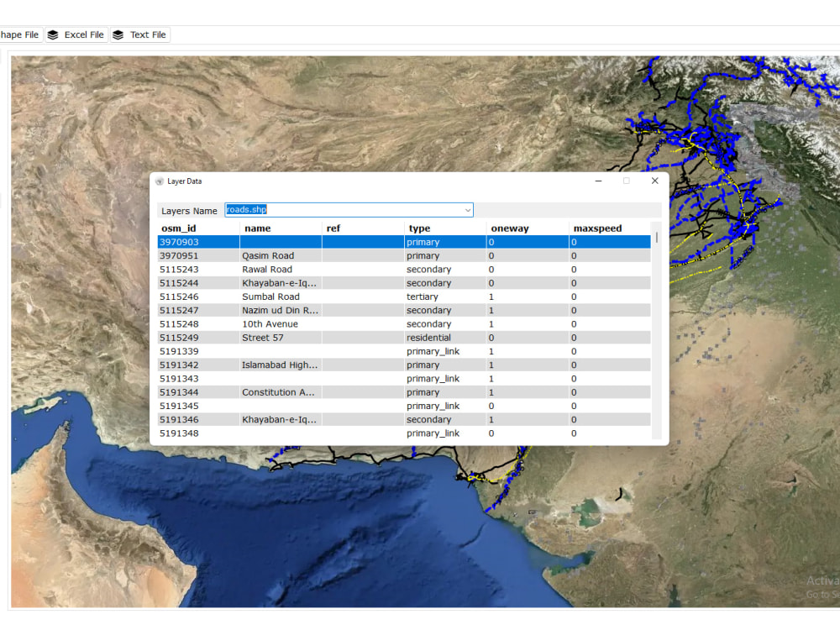Screen dimensions: 840x630
Task: Click osm_id 5115246 cell
Action: point(198,297)
